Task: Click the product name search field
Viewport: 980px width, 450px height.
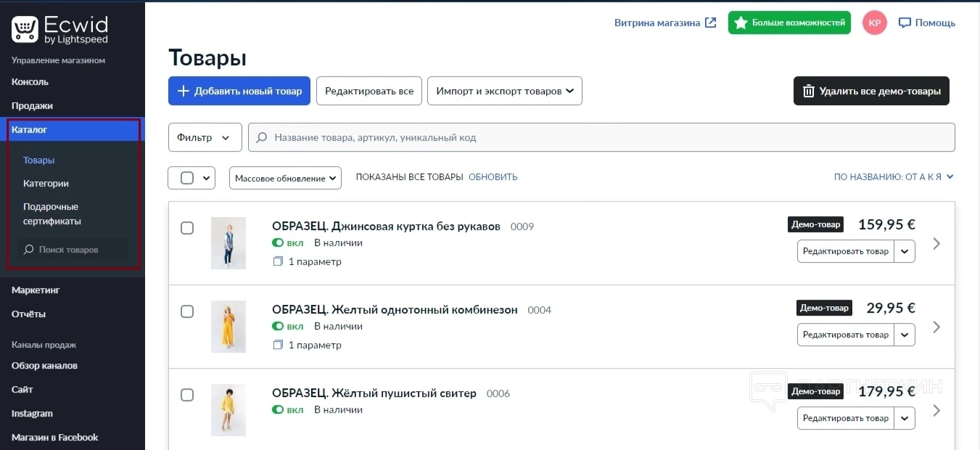Action: click(602, 137)
